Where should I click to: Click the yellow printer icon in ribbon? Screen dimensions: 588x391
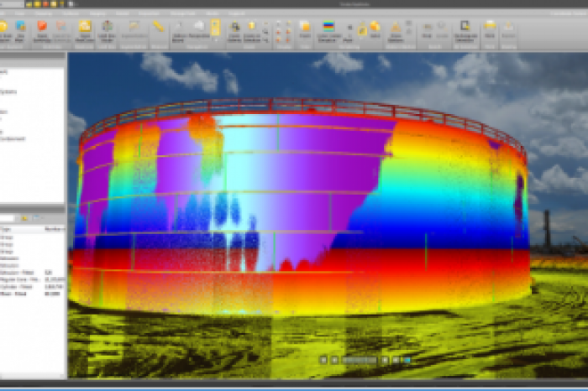[490, 26]
